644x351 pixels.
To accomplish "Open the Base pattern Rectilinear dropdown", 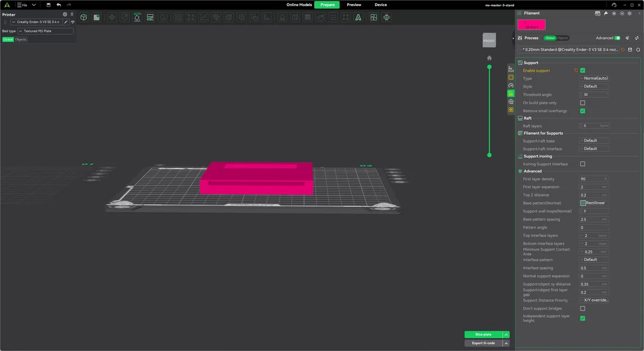I will [x=594, y=203].
